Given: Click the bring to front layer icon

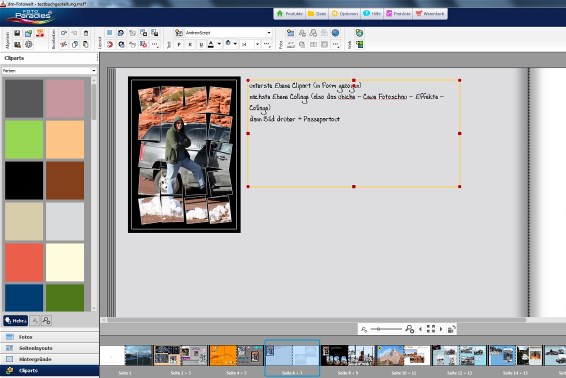Looking at the screenshot, I should point(144,33).
